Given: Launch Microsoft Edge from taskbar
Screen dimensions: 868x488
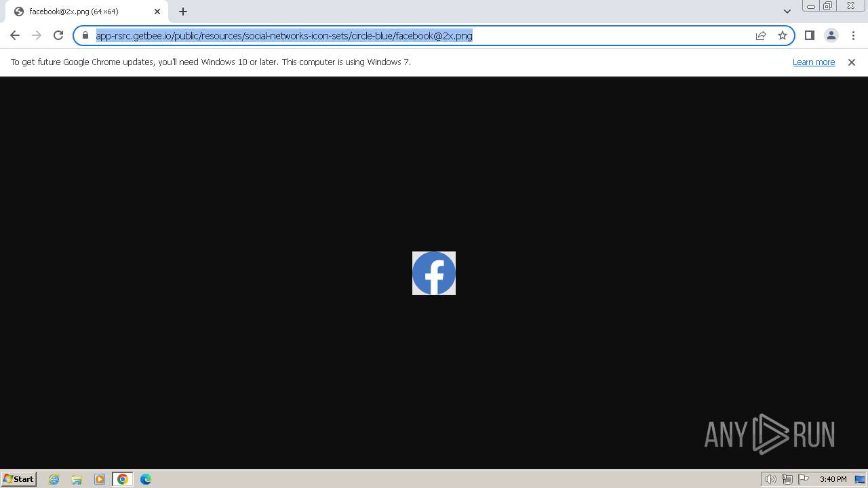Looking at the screenshot, I should (x=146, y=479).
